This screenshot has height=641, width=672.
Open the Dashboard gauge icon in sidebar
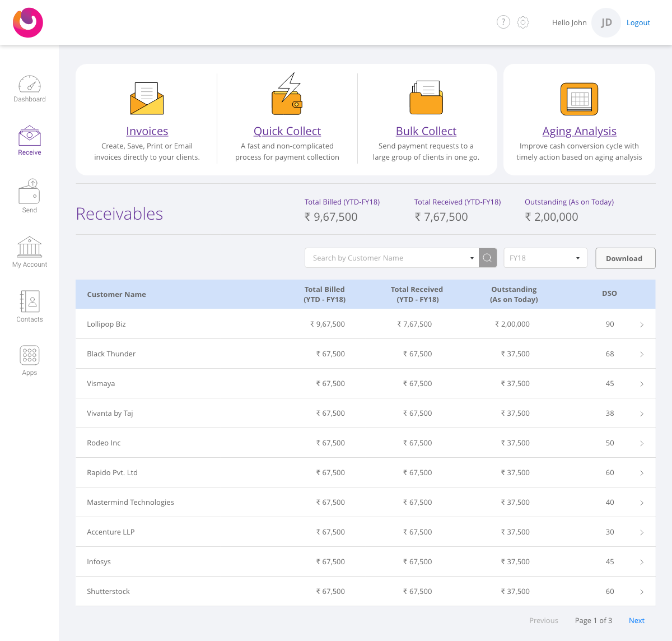30,83
